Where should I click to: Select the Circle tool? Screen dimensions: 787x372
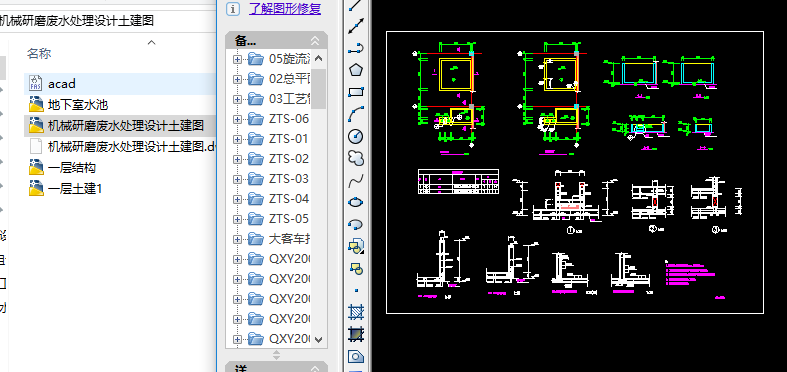(356, 136)
